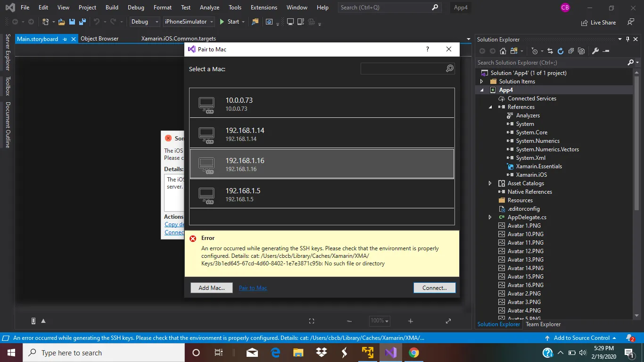644x362 pixels.
Task: Select the 192.168.1.14 Mac entry
Action: click(322, 134)
